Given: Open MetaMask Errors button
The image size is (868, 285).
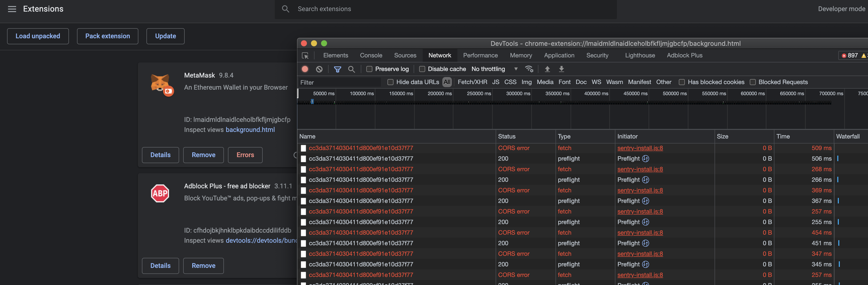Looking at the screenshot, I should [245, 155].
